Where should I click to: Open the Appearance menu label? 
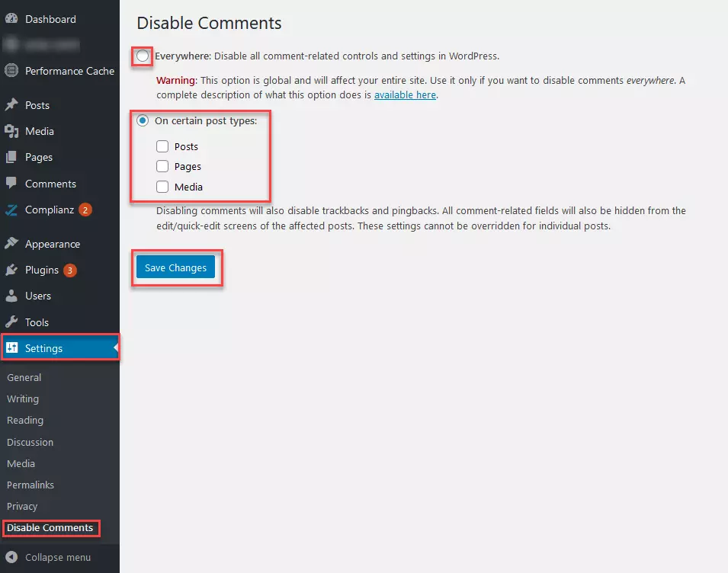[53, 244]
